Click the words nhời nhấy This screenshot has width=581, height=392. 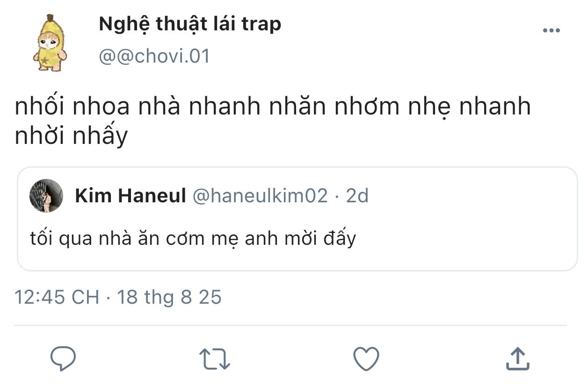pyautogui.click(x=71, y=136)
